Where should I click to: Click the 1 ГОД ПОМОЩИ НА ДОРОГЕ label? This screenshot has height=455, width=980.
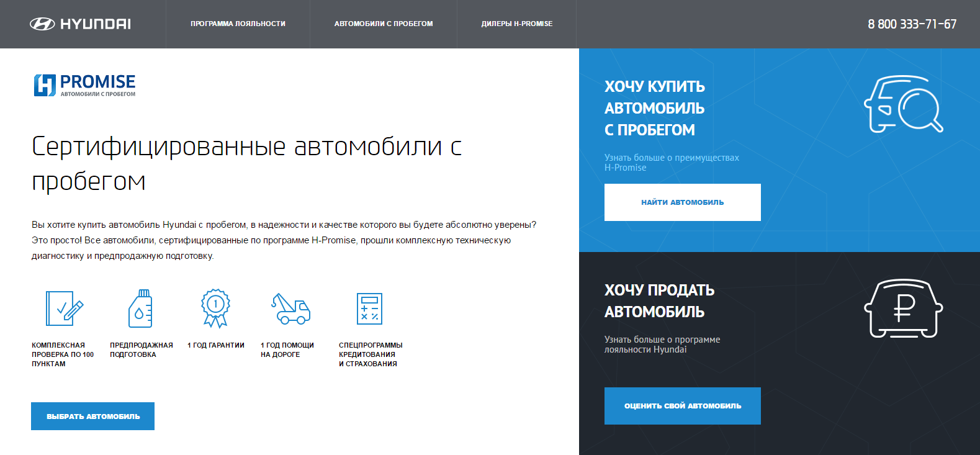click(287, 350)
